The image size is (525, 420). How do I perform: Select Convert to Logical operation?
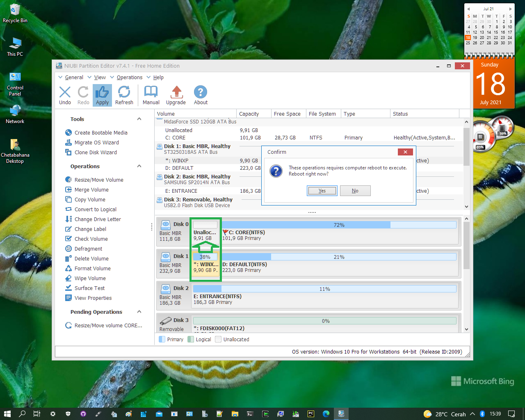pos(91,209)
